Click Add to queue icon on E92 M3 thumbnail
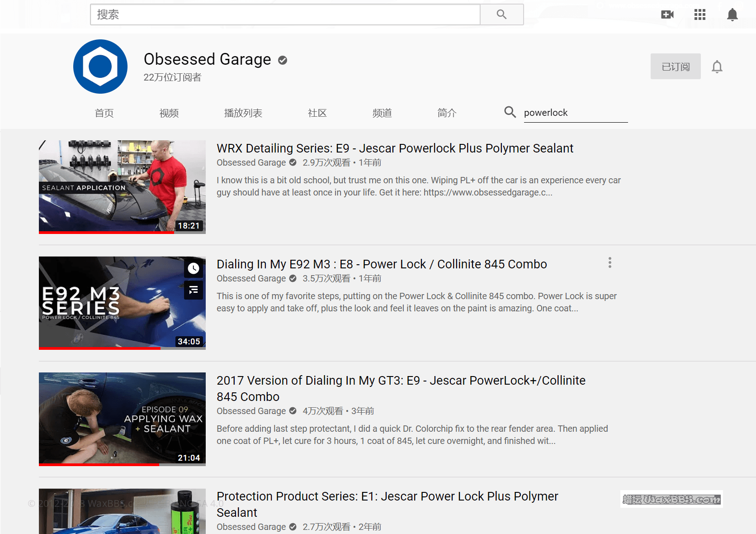 (x=194, y=290)
